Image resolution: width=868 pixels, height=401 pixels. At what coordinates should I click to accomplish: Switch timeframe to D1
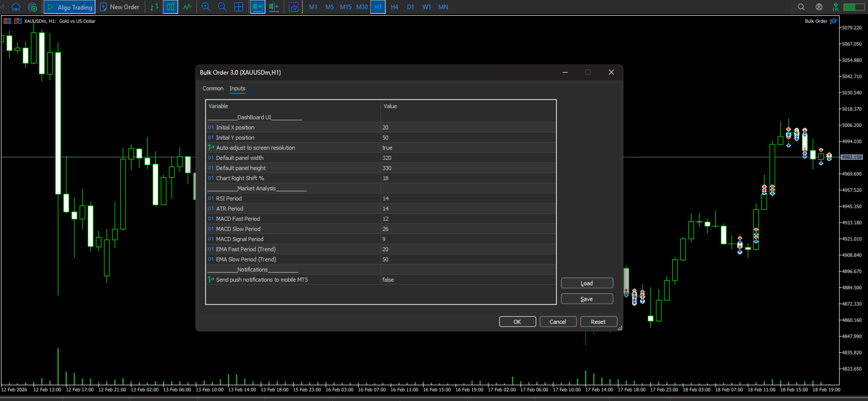[x=410, y=7]
